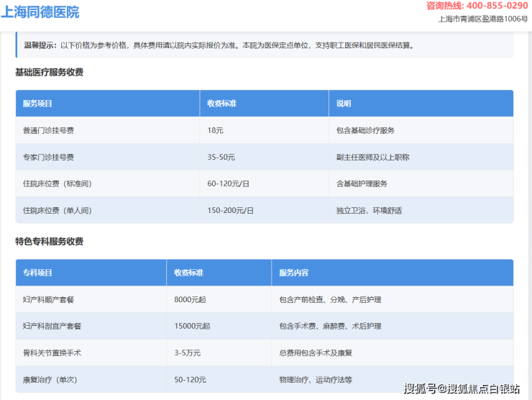Click the 服务内容 column header
The height and width of the screenshot is (400, 532).
293,273
